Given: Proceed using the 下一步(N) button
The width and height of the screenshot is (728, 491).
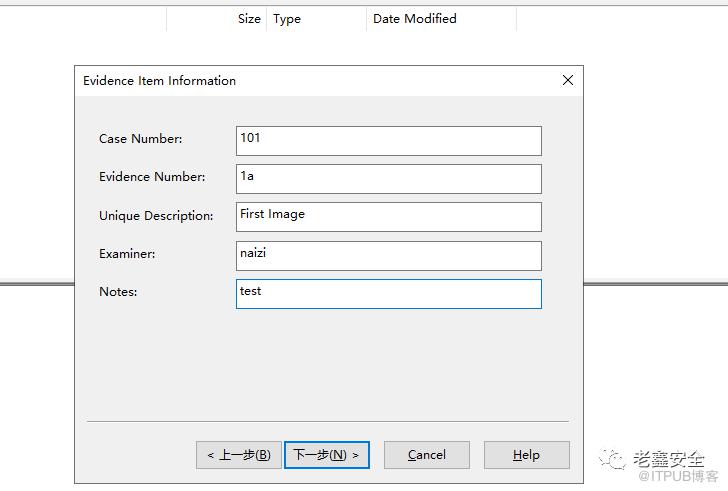Looking at the screenshot, I should point(326,455).
